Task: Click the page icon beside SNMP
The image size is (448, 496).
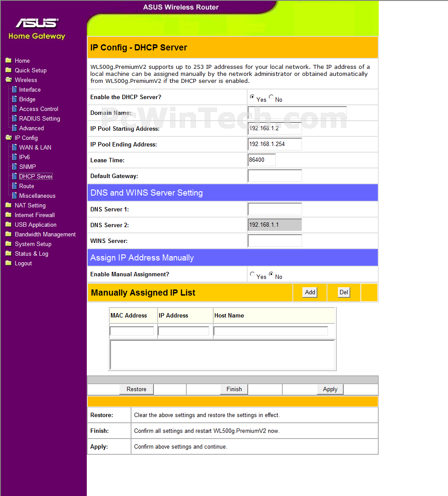Action: click(14, 167)
